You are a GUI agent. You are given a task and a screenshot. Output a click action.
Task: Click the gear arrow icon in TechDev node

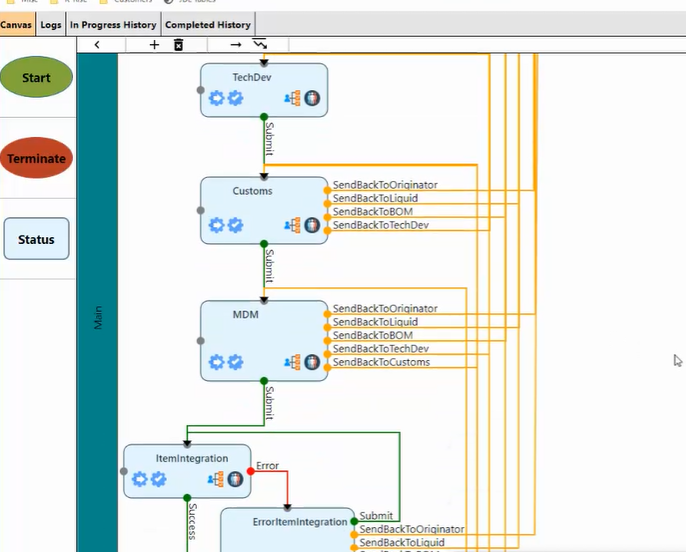[x=216, y=98]
